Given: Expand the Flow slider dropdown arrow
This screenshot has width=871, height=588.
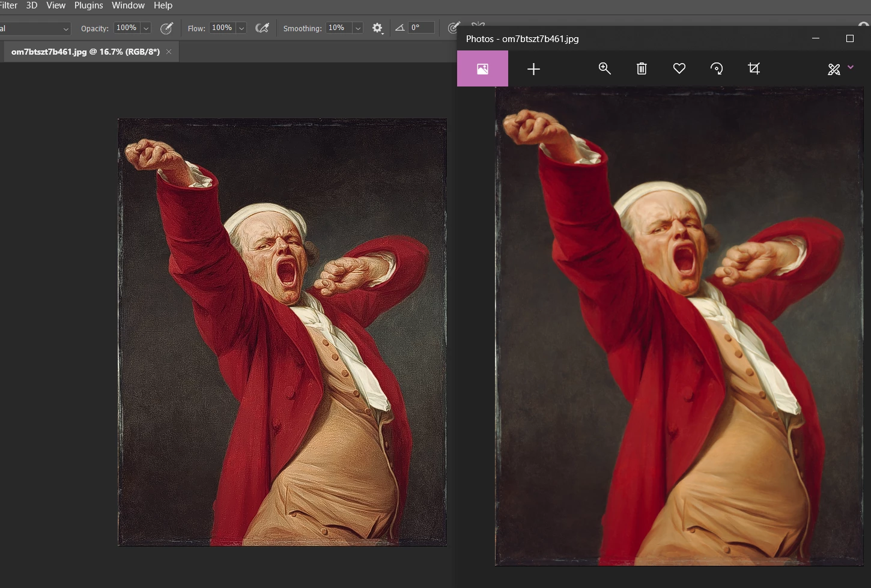Looking at the screenshot, I should (x=241, y=28).
